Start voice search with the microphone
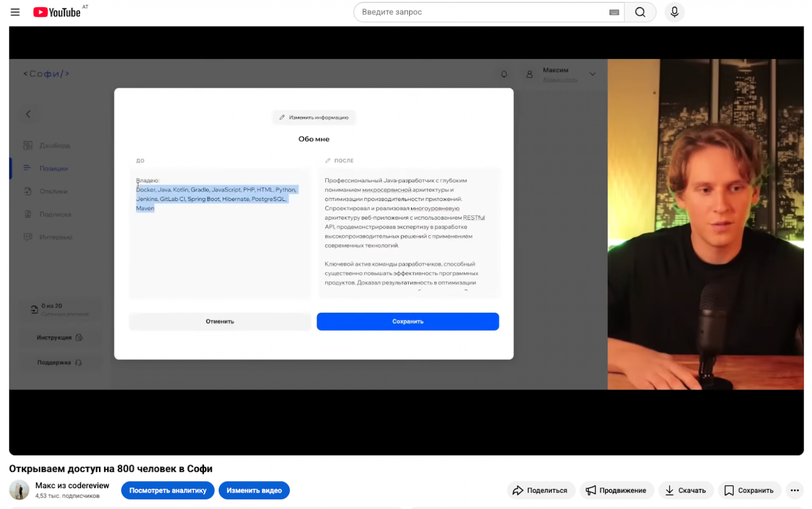 tap(675, 12)
